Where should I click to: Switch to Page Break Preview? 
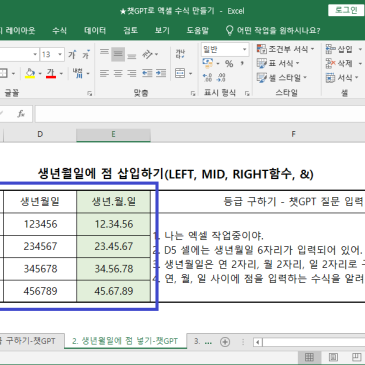click(x=356, y=357)
